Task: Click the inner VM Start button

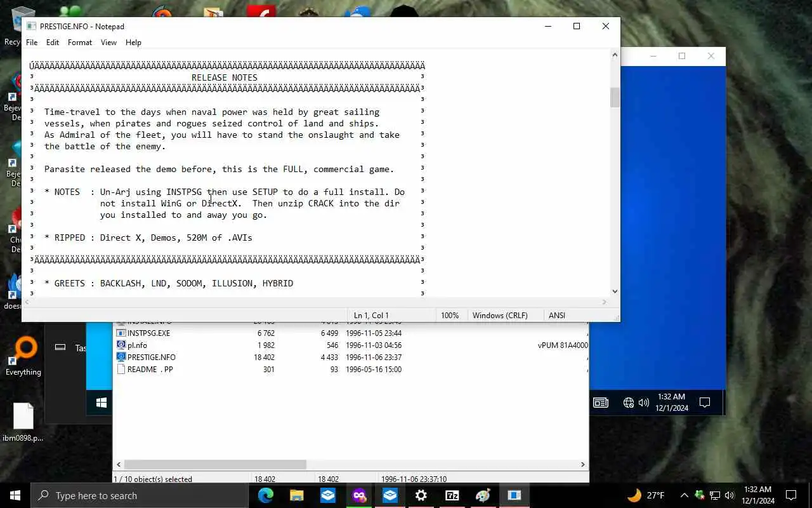Action: tap(101, 403)
